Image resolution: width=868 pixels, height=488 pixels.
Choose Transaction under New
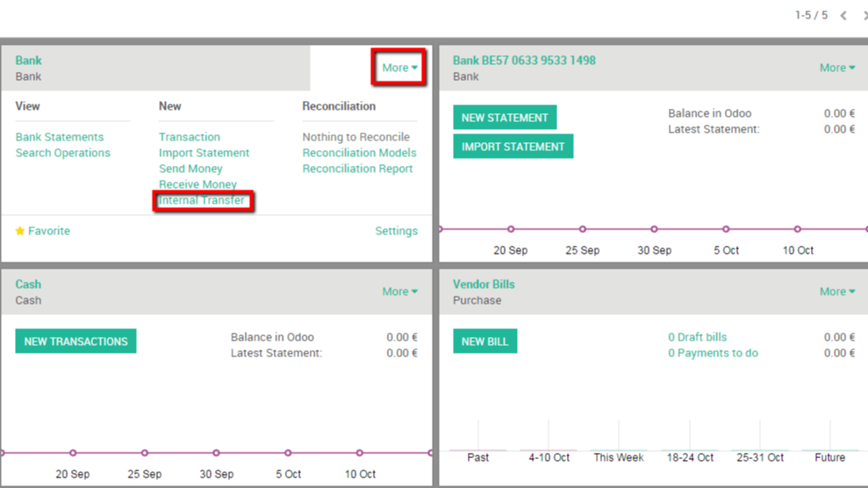(190, 137)
